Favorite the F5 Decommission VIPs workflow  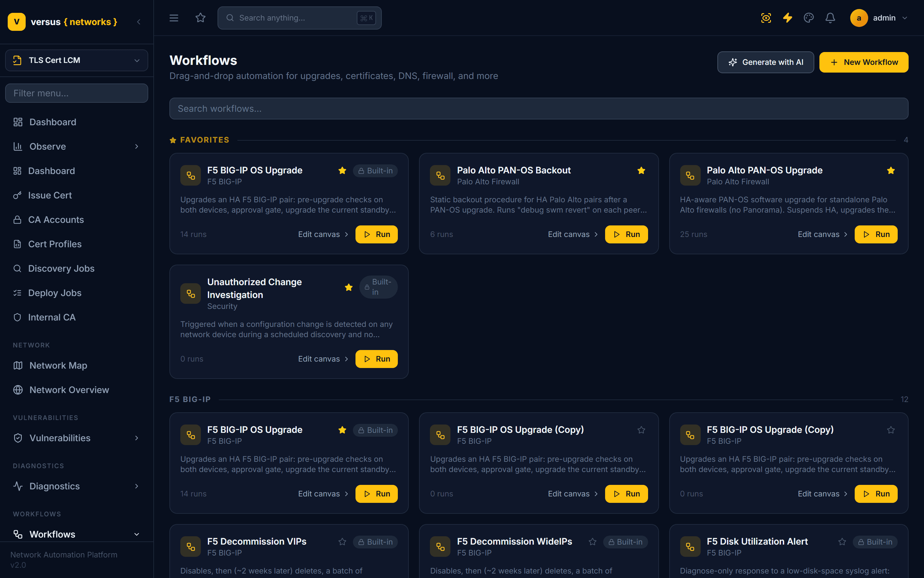[342, 542]
